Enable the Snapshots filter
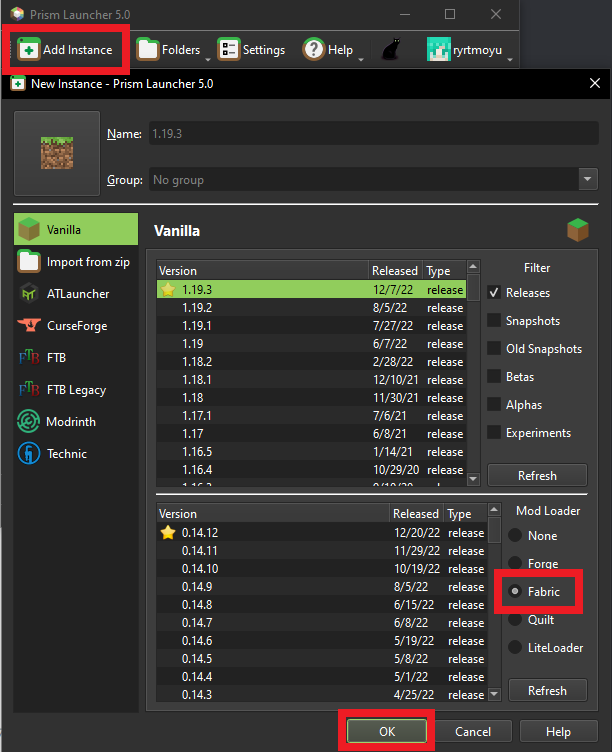This screenshot has width=612, height=752. 494,320
